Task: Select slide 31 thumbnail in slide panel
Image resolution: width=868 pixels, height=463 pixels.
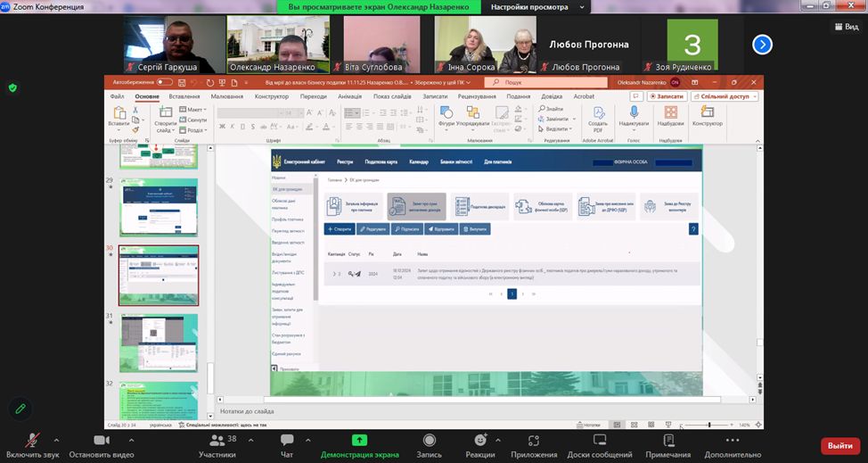Action: [159, 342]
